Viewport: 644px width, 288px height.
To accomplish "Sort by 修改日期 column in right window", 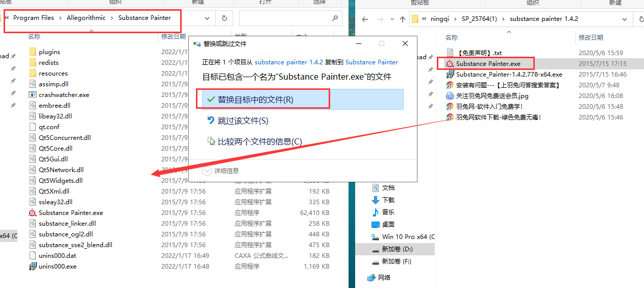I will [591, 38].
